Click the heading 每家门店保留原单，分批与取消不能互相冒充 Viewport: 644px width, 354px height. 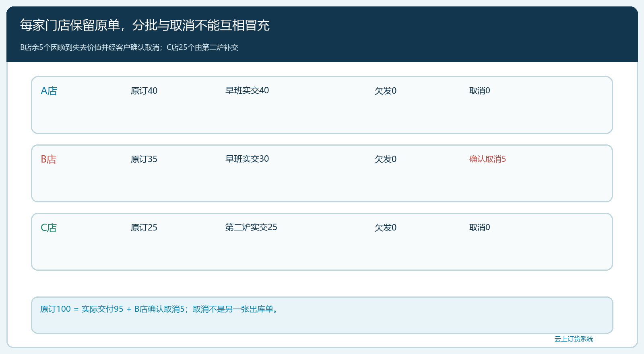point(145,25)
